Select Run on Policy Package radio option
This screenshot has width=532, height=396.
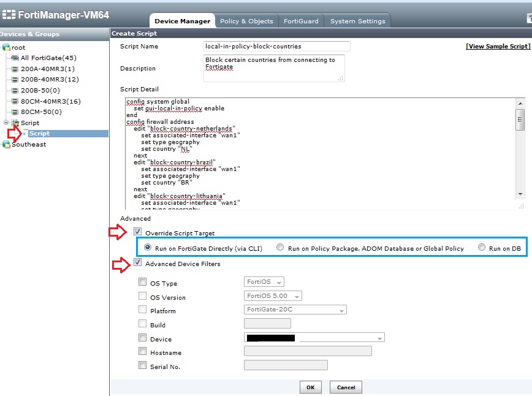(x=280, y=248)
